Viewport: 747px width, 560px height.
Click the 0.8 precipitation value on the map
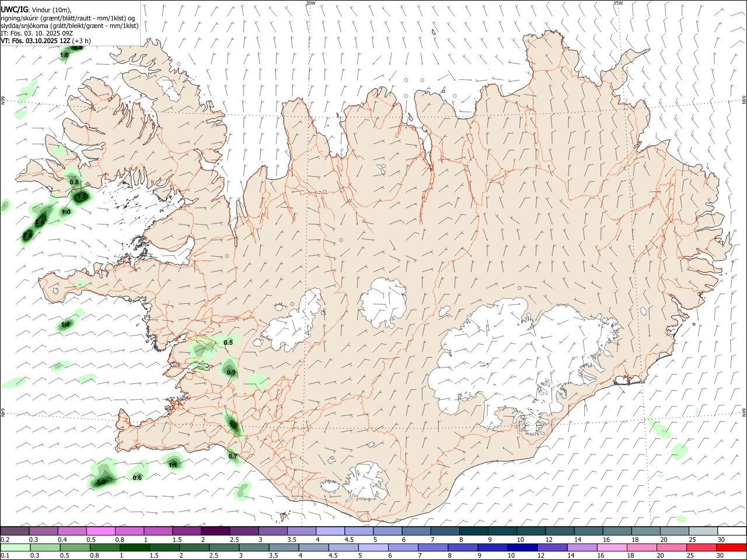pyautogui.click(x=74, y=183)
